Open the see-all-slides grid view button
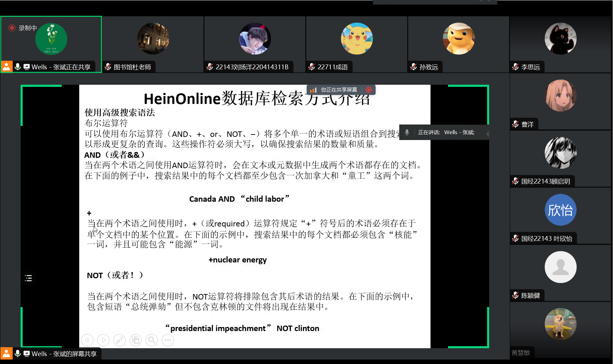 click(x=135, y=340)
